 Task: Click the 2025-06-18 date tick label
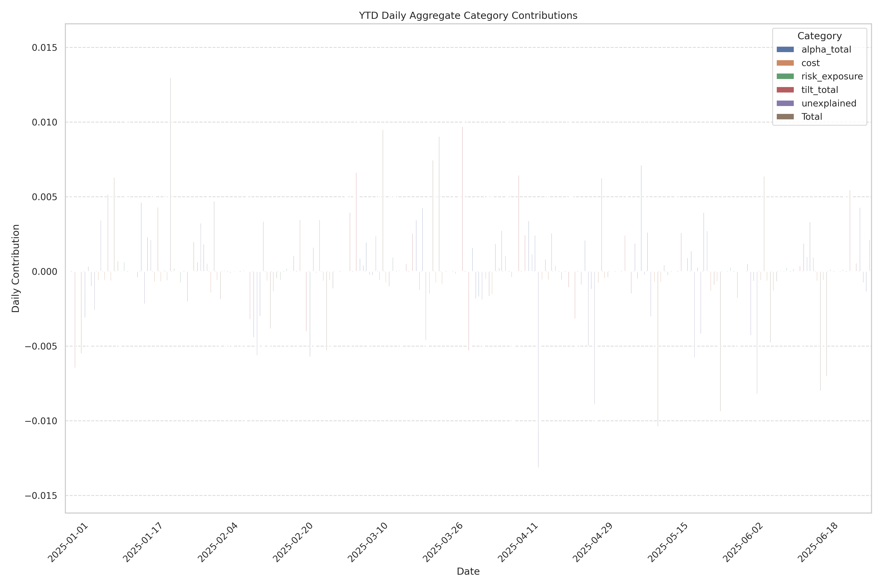818,542
